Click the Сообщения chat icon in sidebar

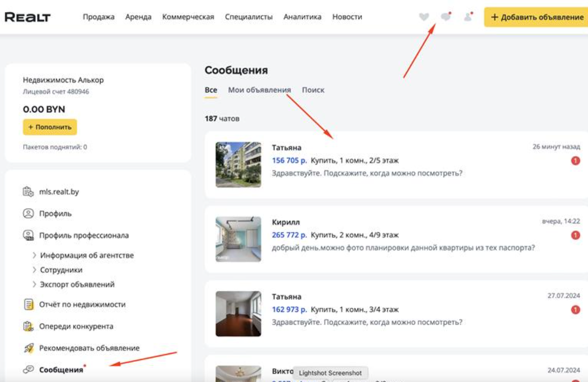point(28,370)
